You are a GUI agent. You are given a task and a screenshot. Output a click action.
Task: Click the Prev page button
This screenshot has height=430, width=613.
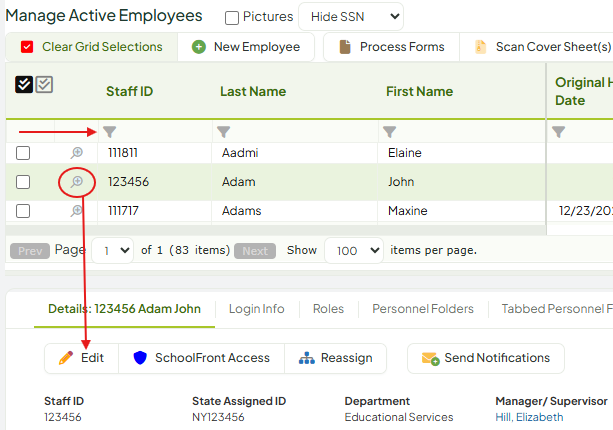30,251
